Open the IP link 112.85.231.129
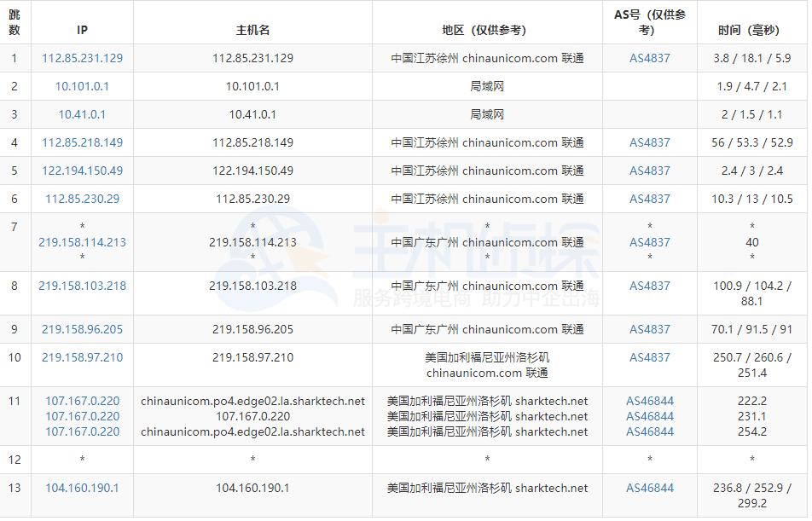Image resolution: width=812 pixels, height=521 pixels. click(x=83, y=58)
